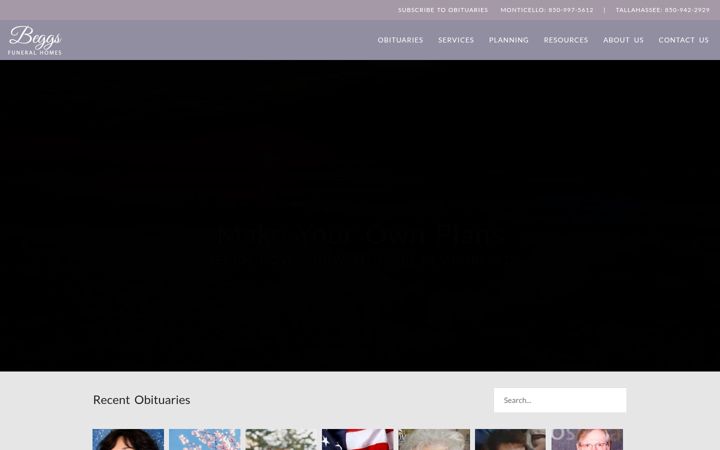
Task: Open the obituary thumbnail with American flag
Action: (358, 439)
